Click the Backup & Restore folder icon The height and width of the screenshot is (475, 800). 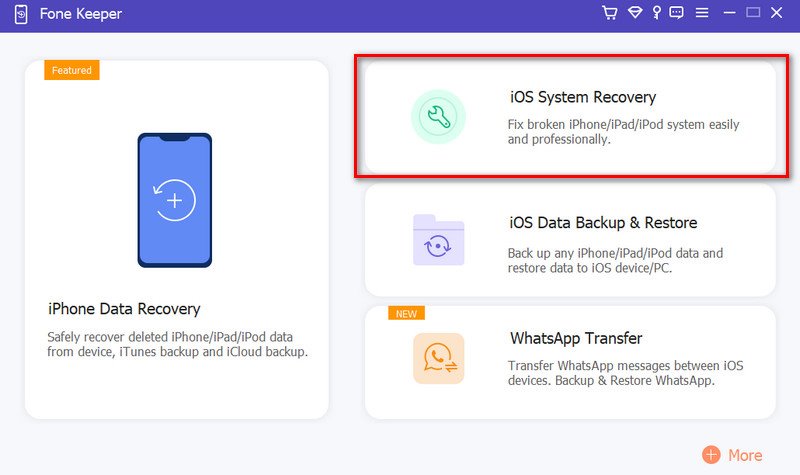(438, 240)
